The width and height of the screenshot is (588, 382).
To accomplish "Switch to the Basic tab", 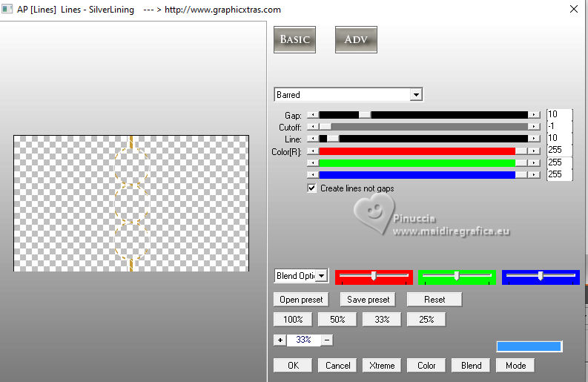I will tap(294, 39).
